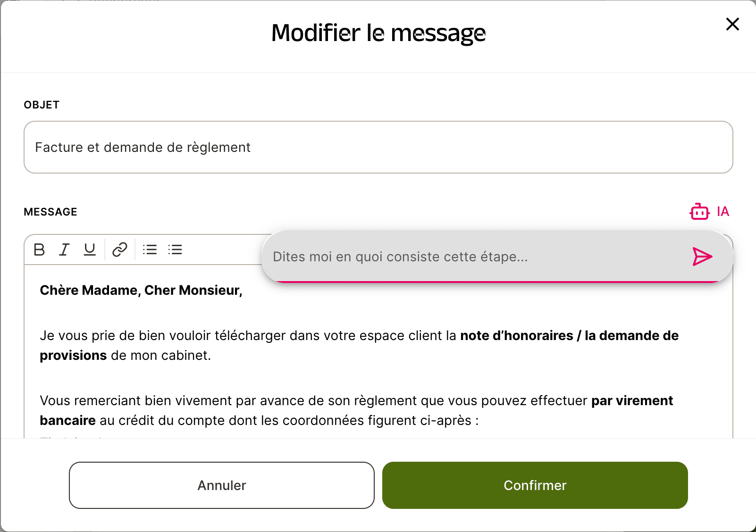Click the bold "note d'honoraires" text
756x532 pixels.
coord(516,336)
